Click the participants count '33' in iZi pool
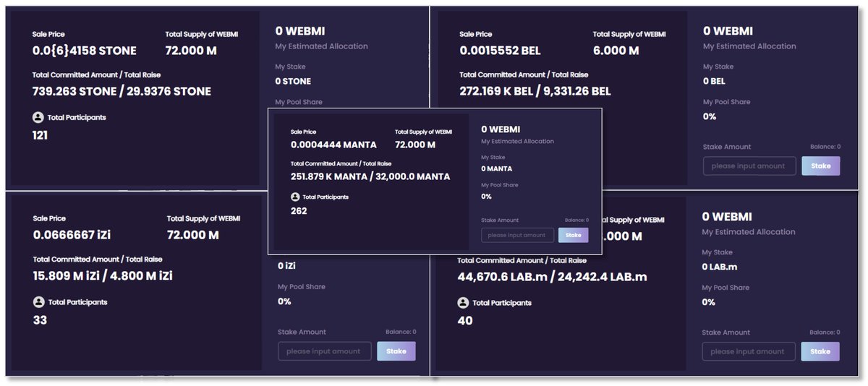This screenshot has width=868, height=386. 40,319
